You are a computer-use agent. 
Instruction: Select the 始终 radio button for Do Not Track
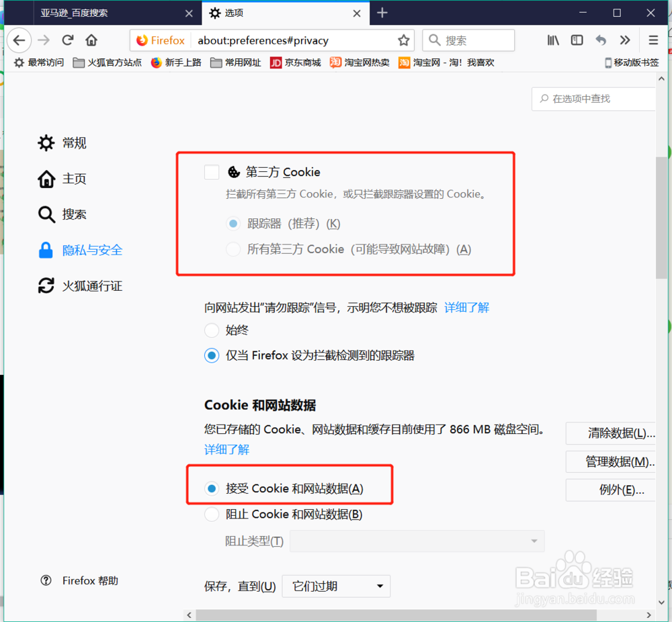(212, 330)
